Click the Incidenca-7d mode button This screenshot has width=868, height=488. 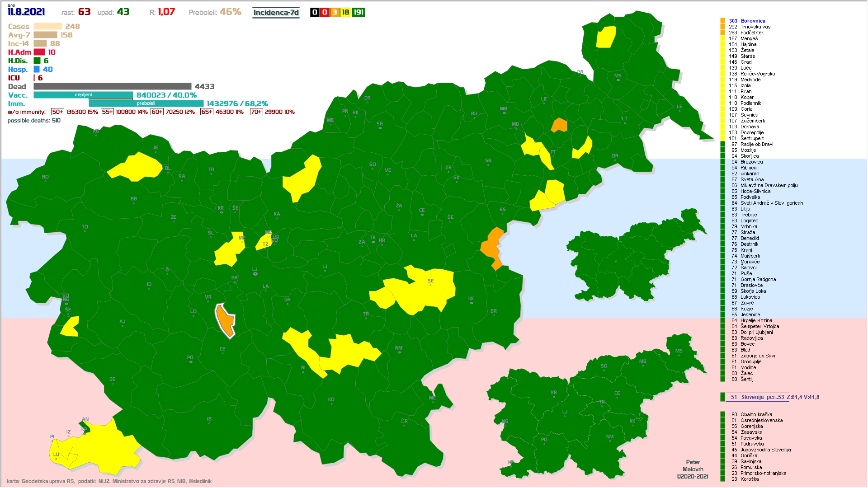[276, 13]
